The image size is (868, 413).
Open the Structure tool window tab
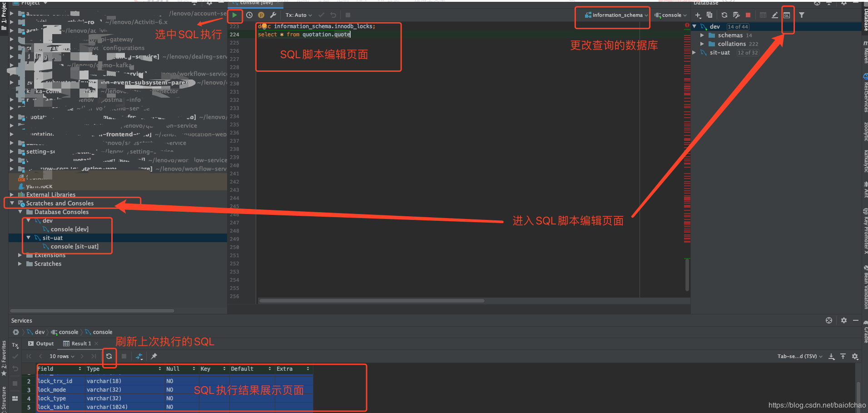(4, 399)
